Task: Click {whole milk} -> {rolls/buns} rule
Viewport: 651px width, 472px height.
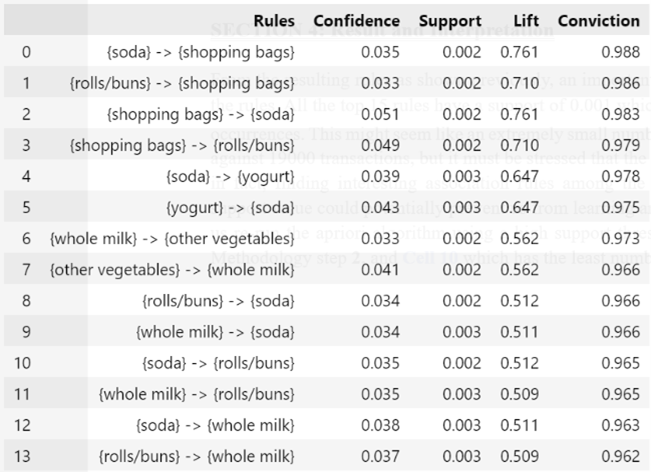Action: [197, 394]
